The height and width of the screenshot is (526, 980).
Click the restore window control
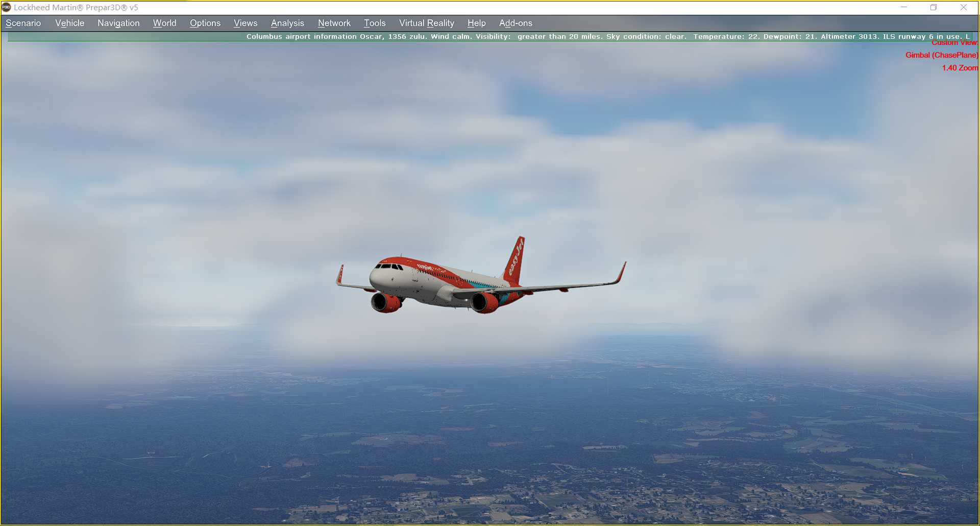pos(934,8)
